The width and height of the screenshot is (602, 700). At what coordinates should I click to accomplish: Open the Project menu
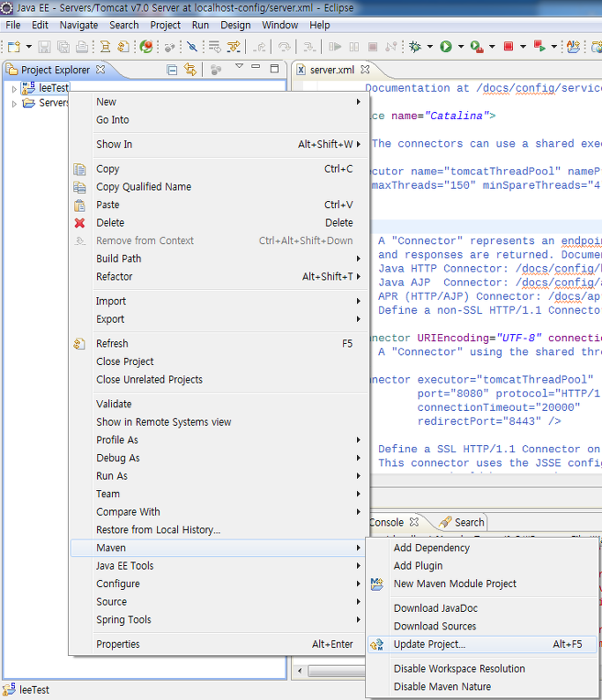(165, 25)
